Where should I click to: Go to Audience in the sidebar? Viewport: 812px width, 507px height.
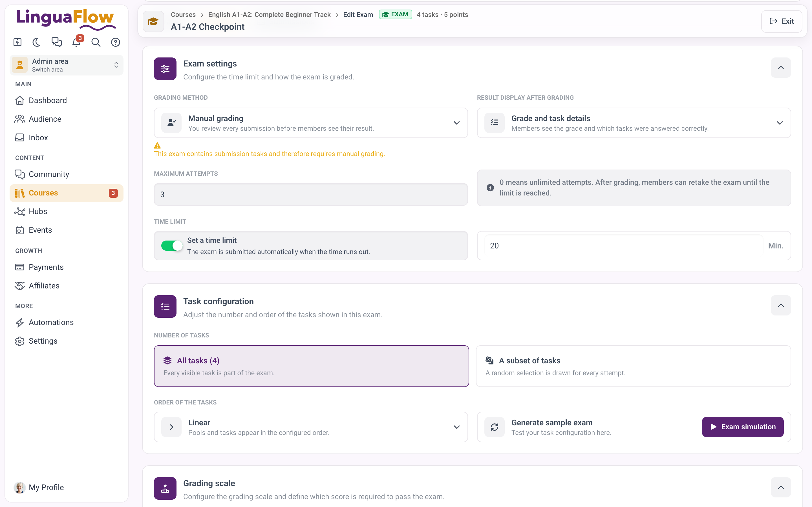[45, 119]
